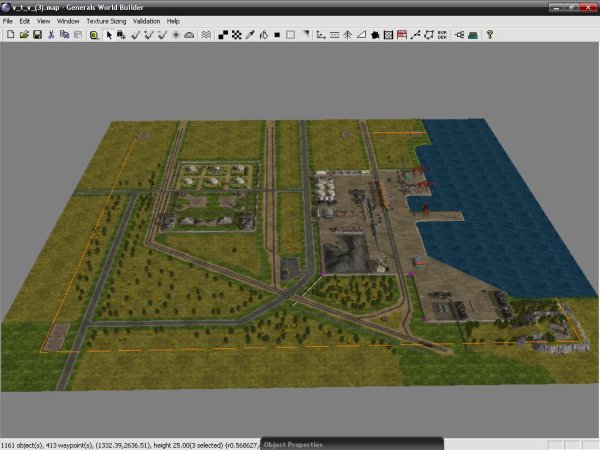Viewport: 600px width, 450px height.
Task: Open the Window menu
Action: [68, 21]
